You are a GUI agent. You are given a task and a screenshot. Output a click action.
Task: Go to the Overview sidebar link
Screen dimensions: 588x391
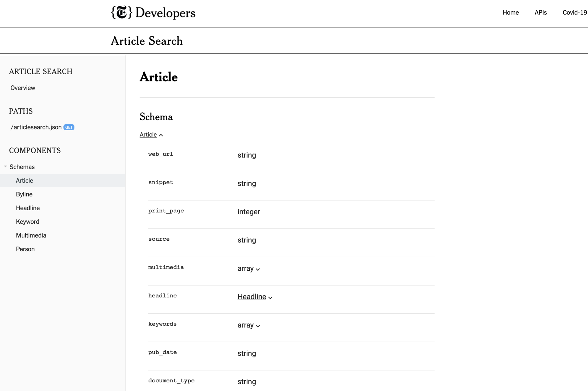[23, 88]
